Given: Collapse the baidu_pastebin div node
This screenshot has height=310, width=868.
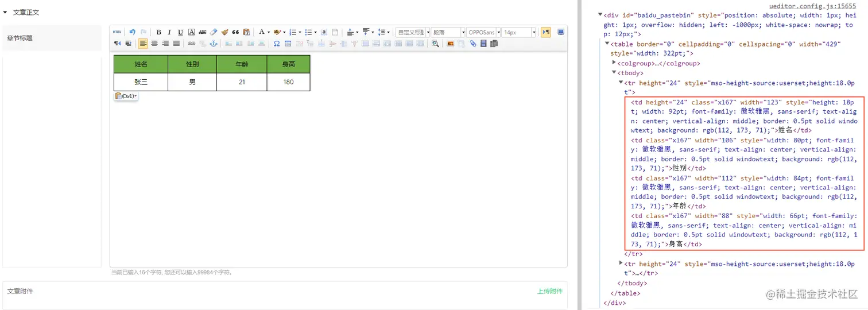Looking at the screenshot, I should click(600, 15).
